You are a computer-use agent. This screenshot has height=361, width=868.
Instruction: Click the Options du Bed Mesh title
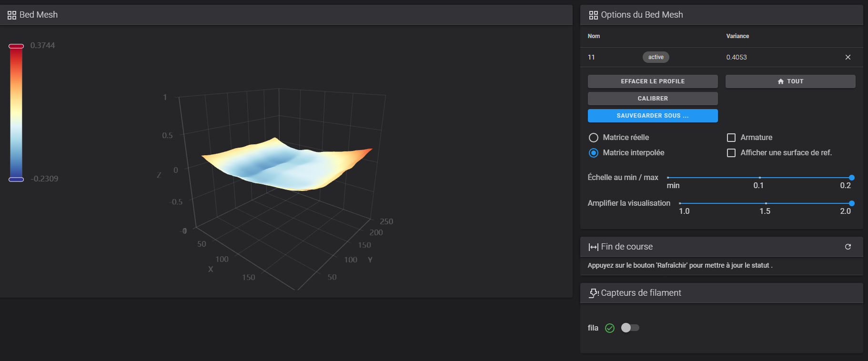pos(642,15)
